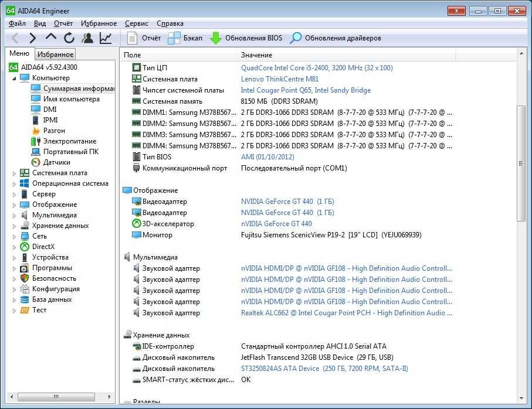Open the graph chart icon in toolbar

pos(106,38)
